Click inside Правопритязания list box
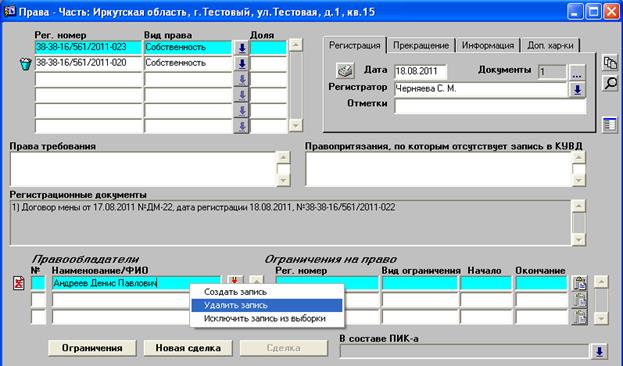This screenshot has width=623, height=366. click(439, 169)
